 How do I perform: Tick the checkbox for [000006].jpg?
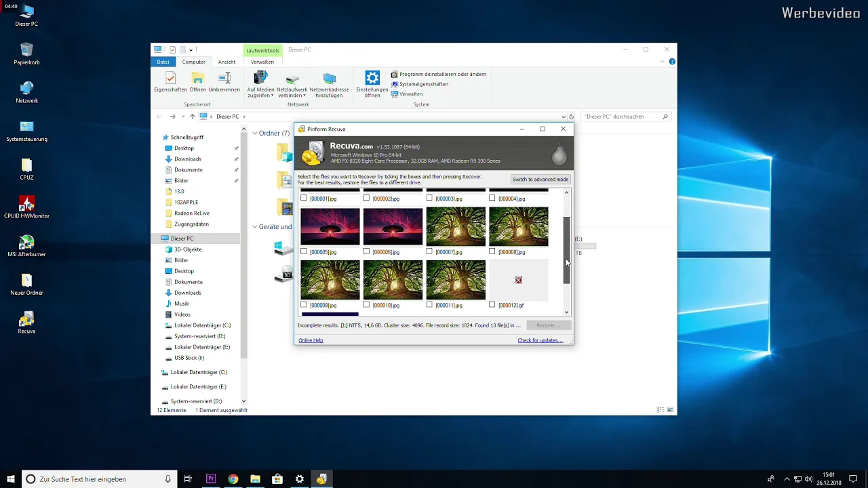[367, 251]
